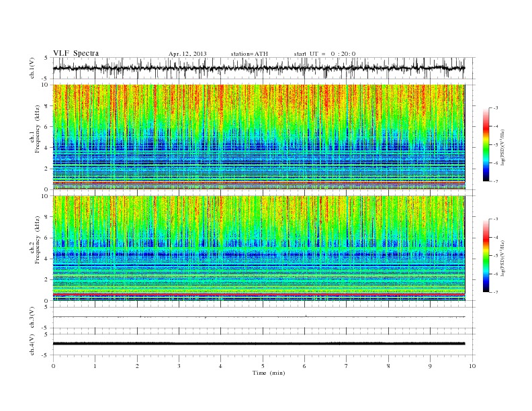This screenshot has width=532, height=411.
Task: Click time-axis tick label "3"
Action: (x=179, y=366)
